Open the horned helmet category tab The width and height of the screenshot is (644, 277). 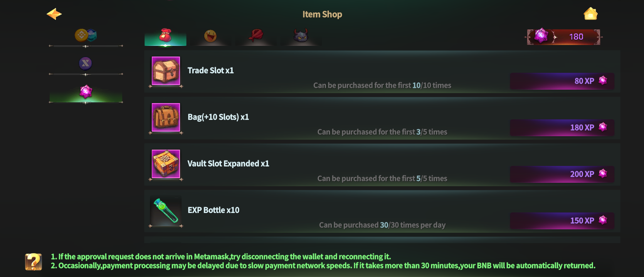(x=301, y=36)
